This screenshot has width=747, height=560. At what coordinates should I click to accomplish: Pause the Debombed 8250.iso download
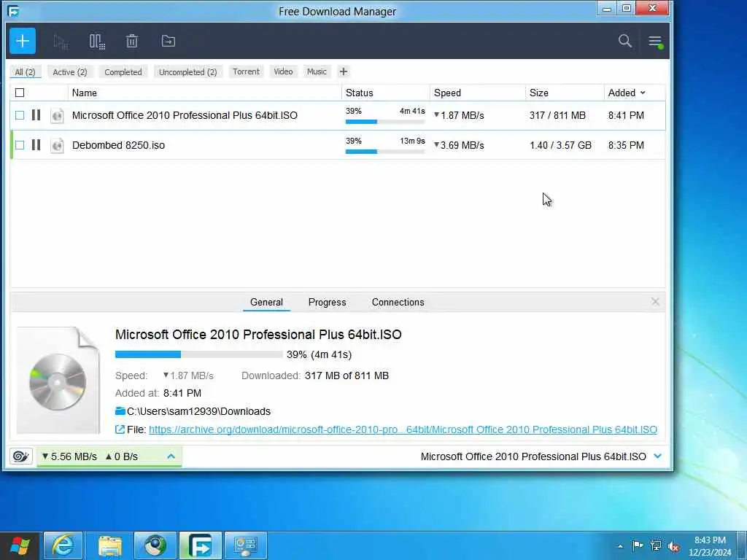(x=36, y=145)
